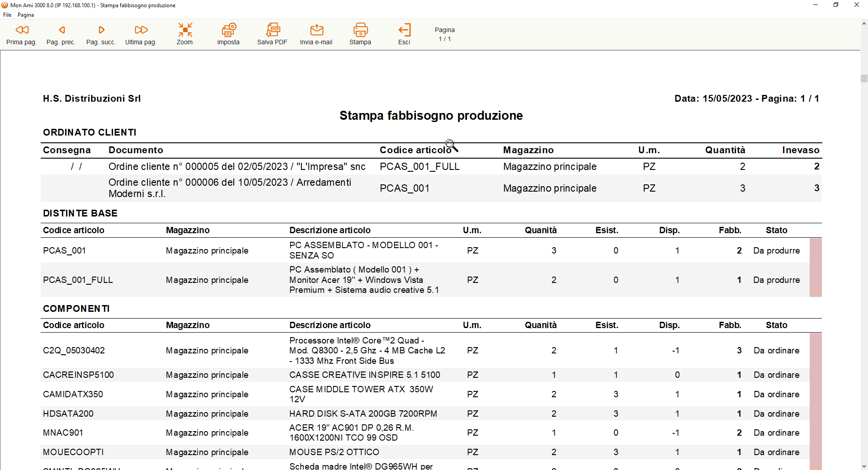The image size is (868, 470).
Task: Click the vertical scrollbar up arrow
Action: pos(864,23)
